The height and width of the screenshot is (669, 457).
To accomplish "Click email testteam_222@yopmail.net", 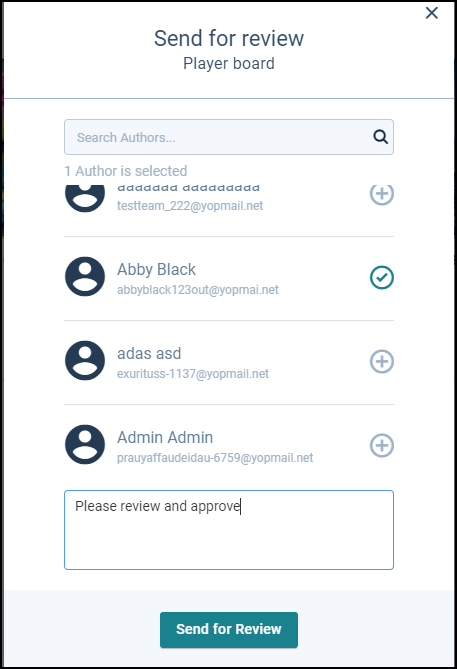I will pyautogui.click(x=190, y=206).
